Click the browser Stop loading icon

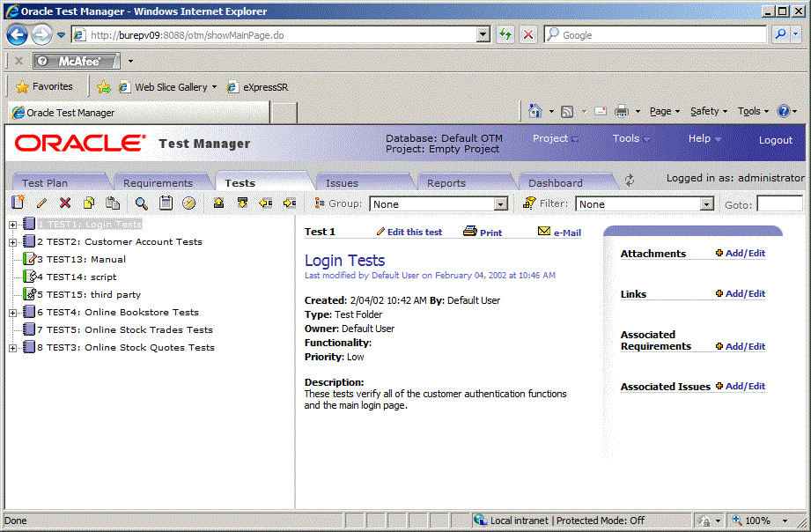(x=528, y=34)
